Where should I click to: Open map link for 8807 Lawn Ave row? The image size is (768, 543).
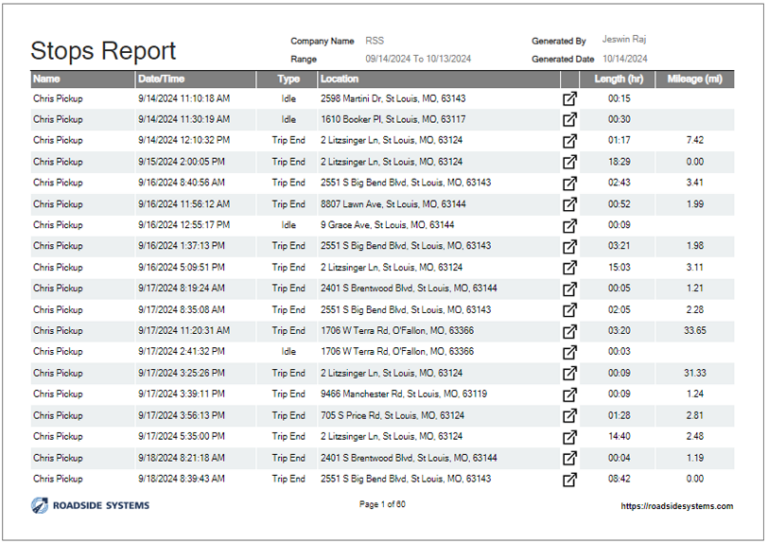click(x=569, y=204)
